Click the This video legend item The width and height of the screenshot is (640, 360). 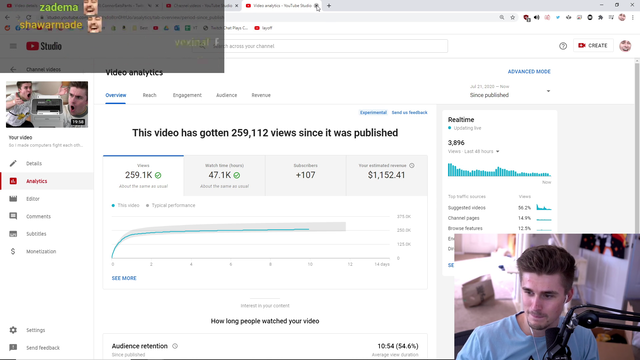pos(125,205)
